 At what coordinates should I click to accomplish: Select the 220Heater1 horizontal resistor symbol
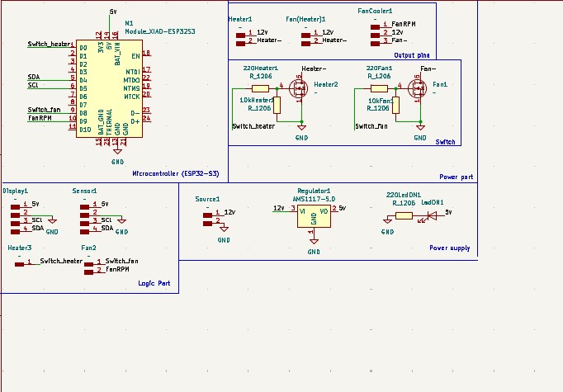(x=260, y=88)
